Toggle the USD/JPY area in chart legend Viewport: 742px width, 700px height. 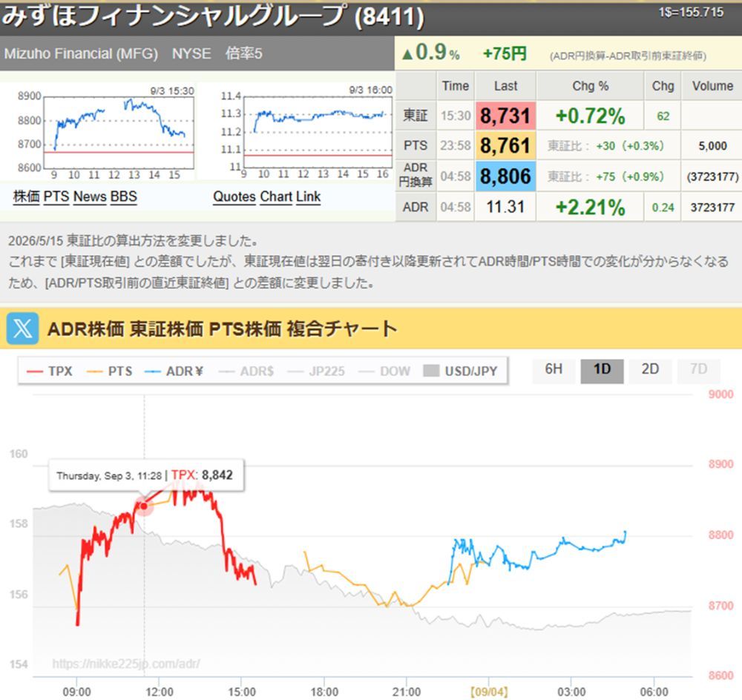click(461, 372)
